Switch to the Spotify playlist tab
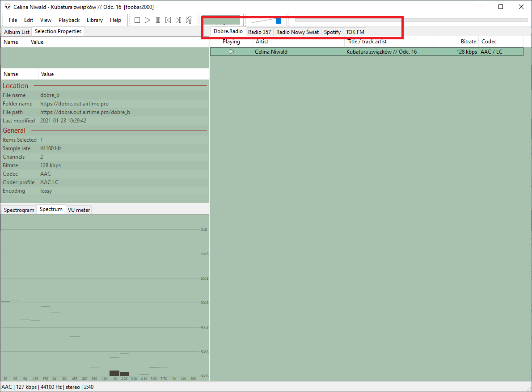This screenshot has width=532, height=392. (332, 32)
